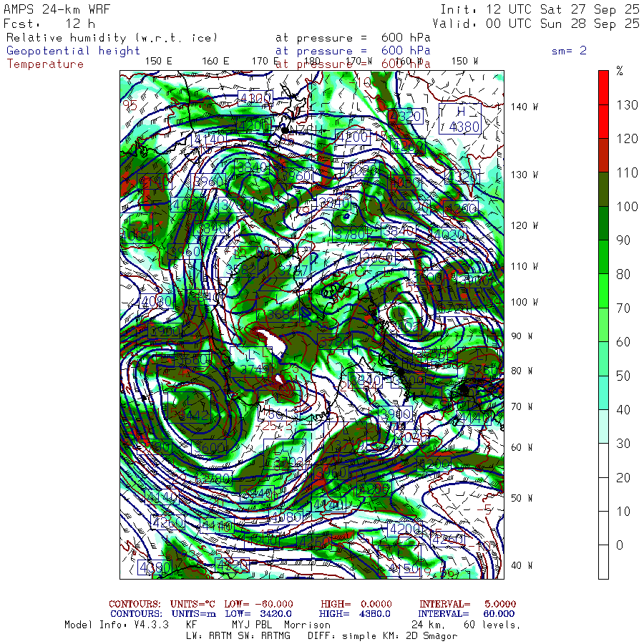This screenshot has height=644, width=644.
Task: Click the blue 'LOW= 3420.0' legend text
Action: pyautogui.click(x=258, y=614)
